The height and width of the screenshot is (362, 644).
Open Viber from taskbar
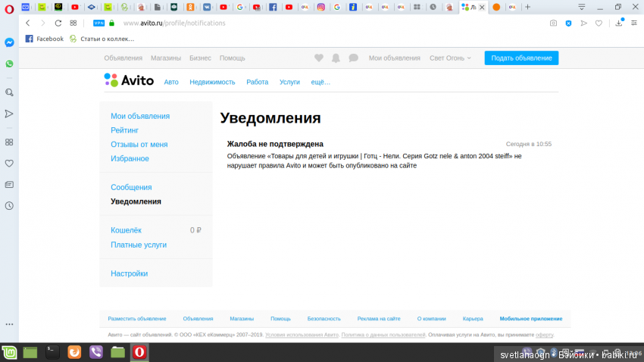point(96,353)
